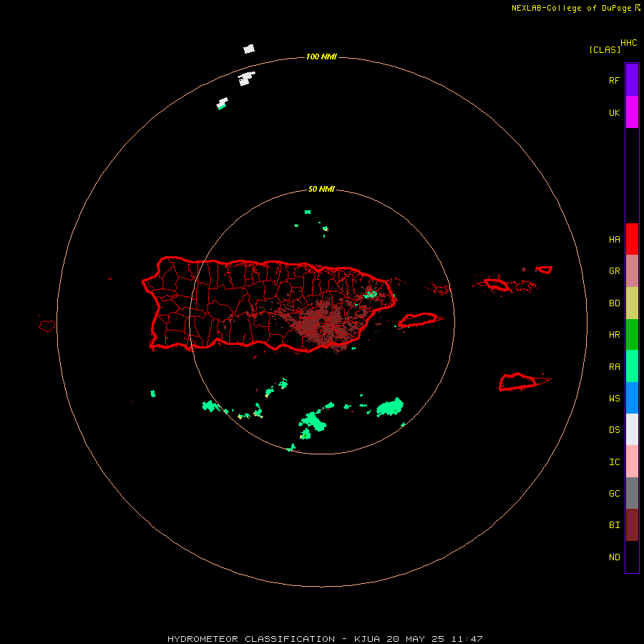This screenshot has width=644, height=644.
Task: Click the IC legend label
Action: pos(614,462)
